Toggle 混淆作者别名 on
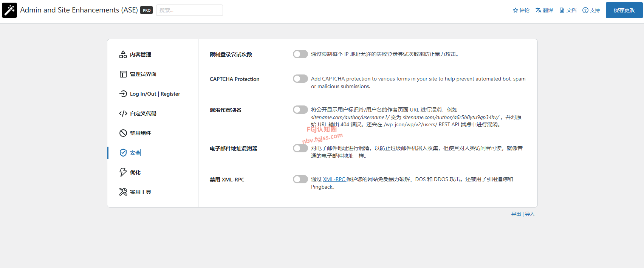 [x=300, y=110]
